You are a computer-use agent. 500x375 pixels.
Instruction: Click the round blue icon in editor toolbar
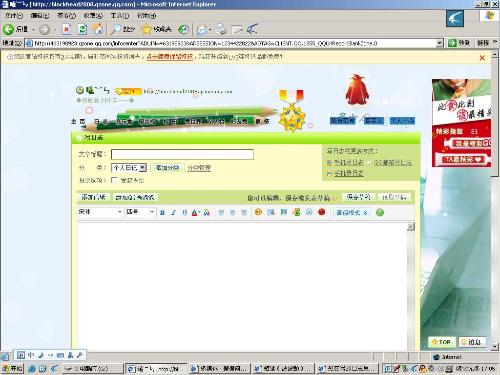tap(309, 212)
